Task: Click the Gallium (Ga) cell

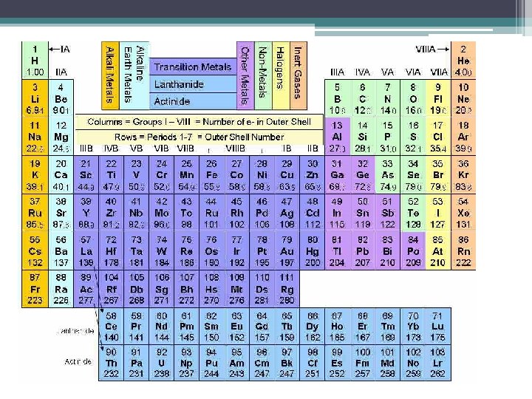Action: tap(337, 174)
